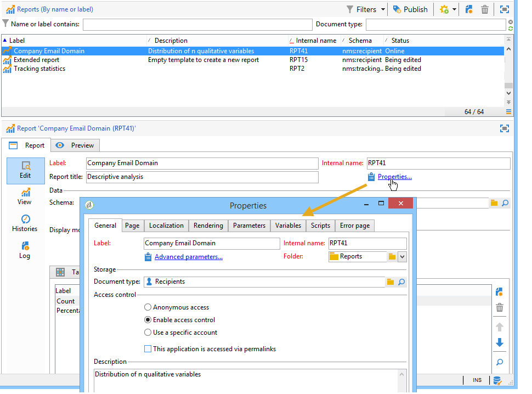Screen dimensions: 532x394
Task: Click the Name or label contains field
Action: click(197, 25)
